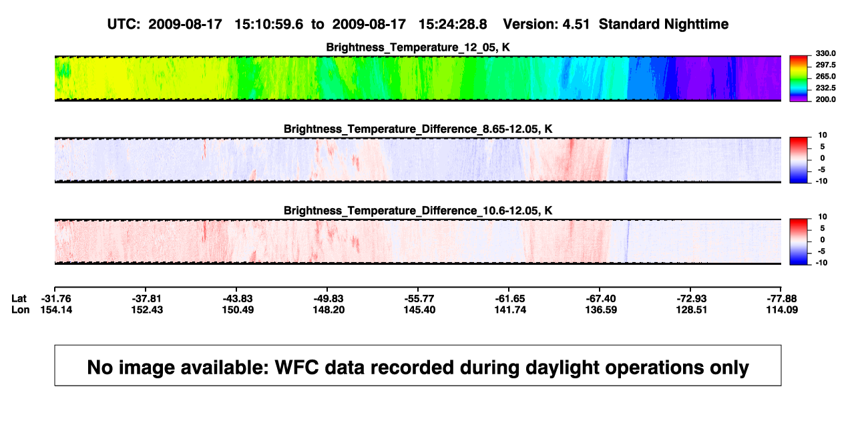Click the 'No image available' WFC message

click(x=417, y=367)
